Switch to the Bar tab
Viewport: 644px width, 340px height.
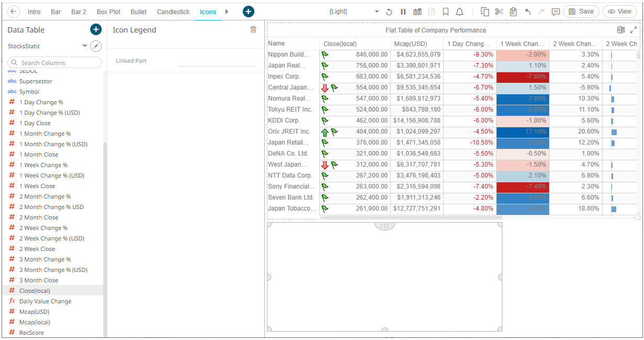click(x=56, y=12)
